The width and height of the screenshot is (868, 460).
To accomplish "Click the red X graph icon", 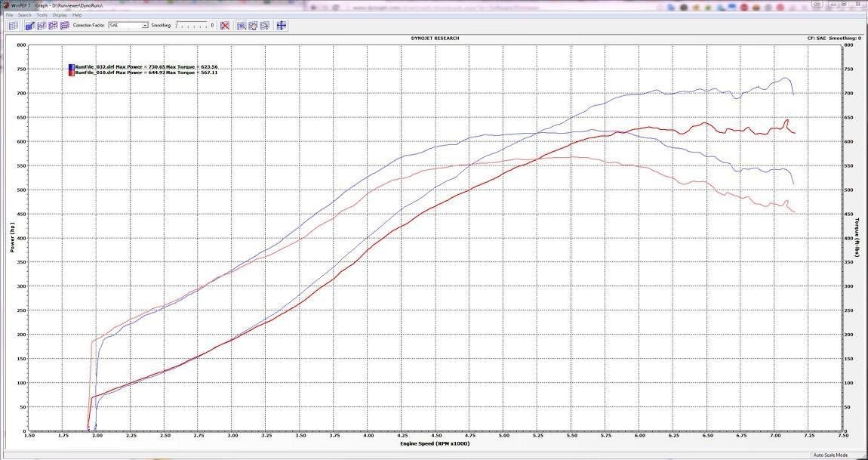I will [225, 25].
